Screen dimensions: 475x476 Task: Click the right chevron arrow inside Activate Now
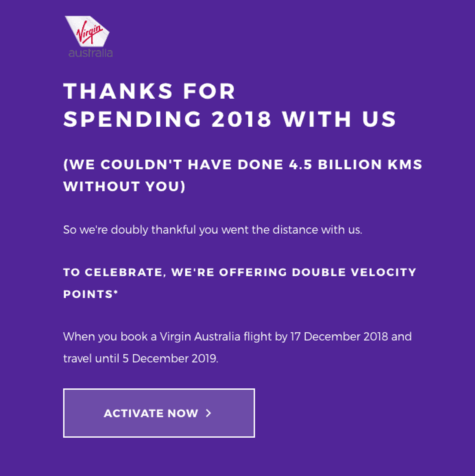click(x=208, y=413)
